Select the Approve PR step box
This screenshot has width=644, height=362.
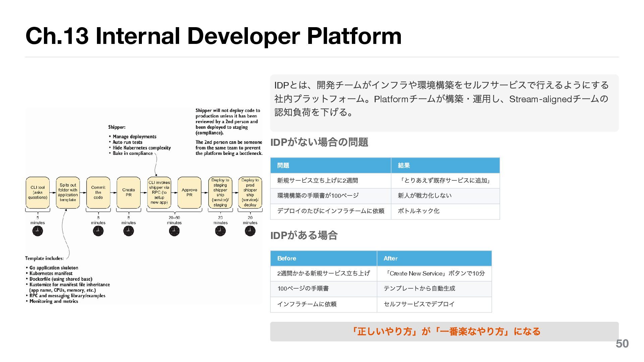point(189,192)
